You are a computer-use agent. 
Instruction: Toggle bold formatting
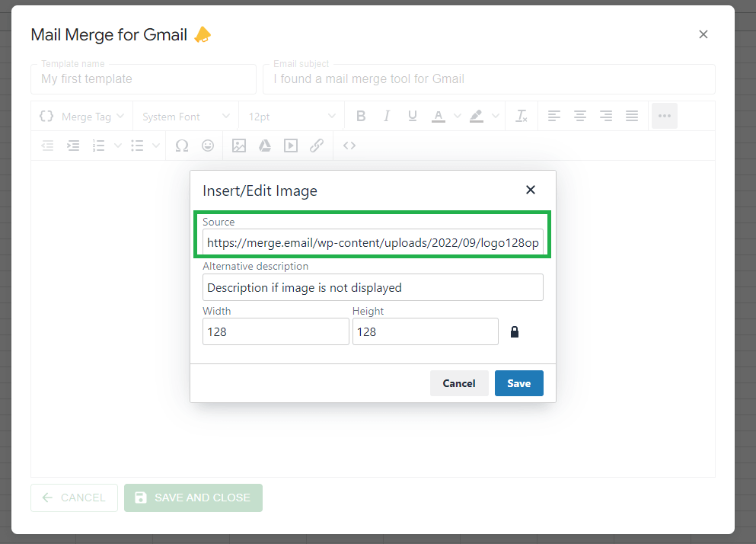361,116
